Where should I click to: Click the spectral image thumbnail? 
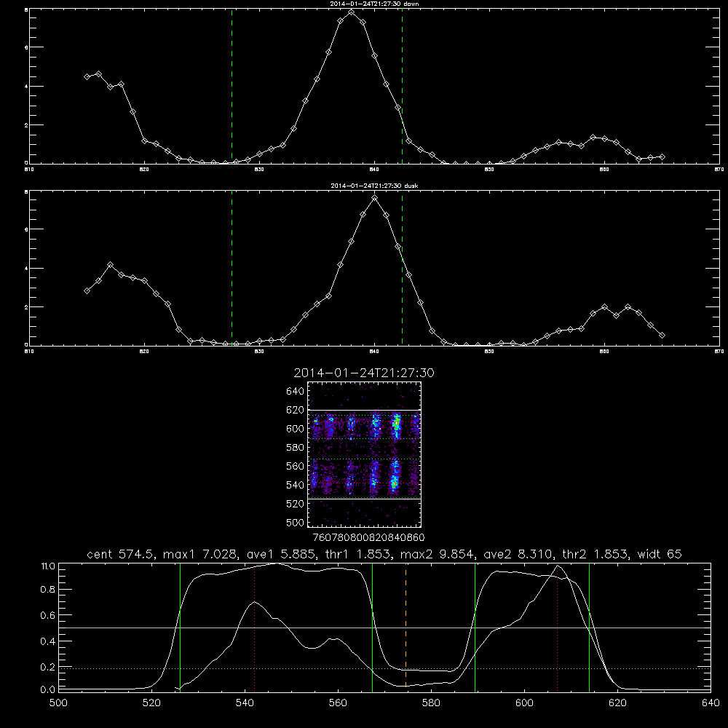coord(365,454)
